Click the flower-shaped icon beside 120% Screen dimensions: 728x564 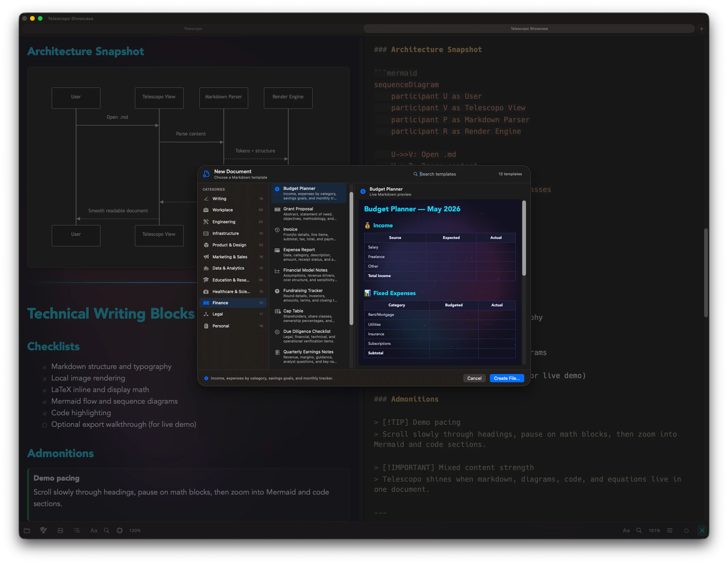[x=120, y=530]
